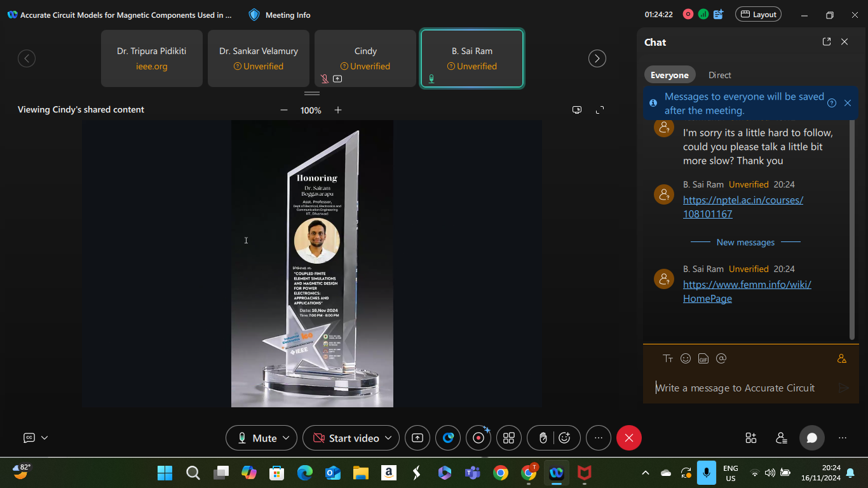The image size is (868, 488).
Task: Expand the audio options arrow beside Mute
Action: tap(286, 438)
